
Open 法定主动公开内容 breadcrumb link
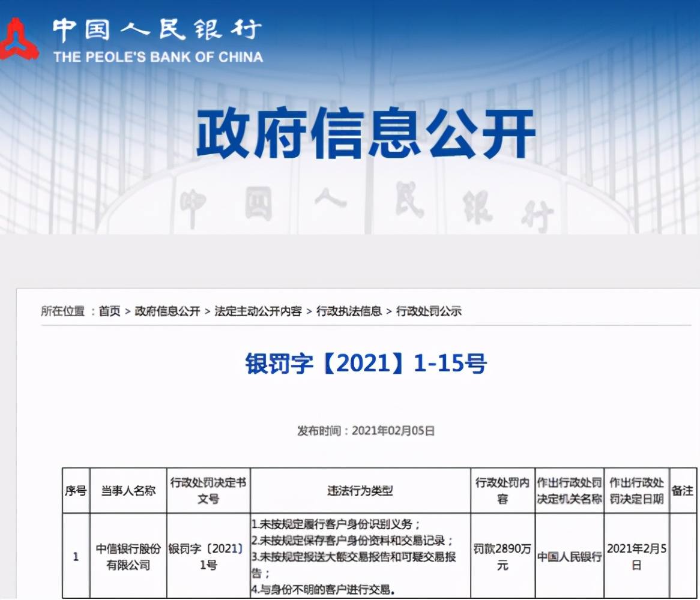point(258,311)
